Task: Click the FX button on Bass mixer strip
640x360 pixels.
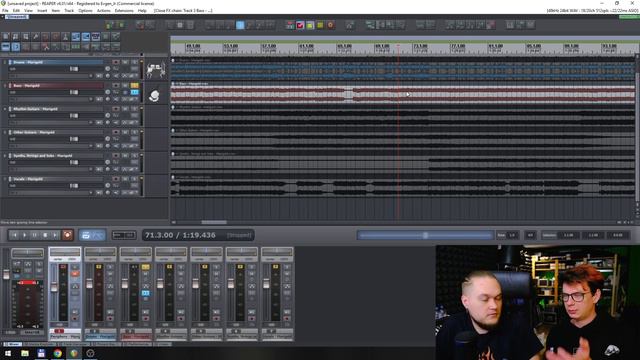Action: point(146,293)
